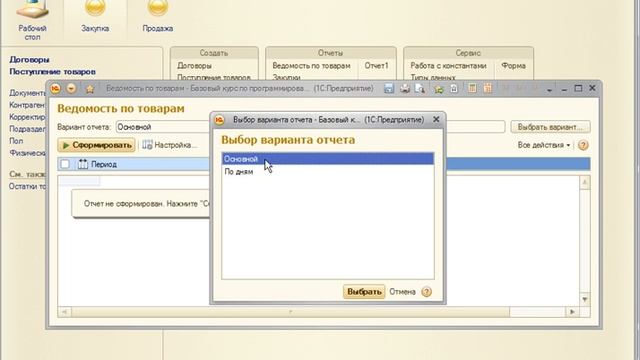Image resolution: width=640 pixels, height=360 pixels.
Task: Toggle the Период checkbox
Action: 65,164
